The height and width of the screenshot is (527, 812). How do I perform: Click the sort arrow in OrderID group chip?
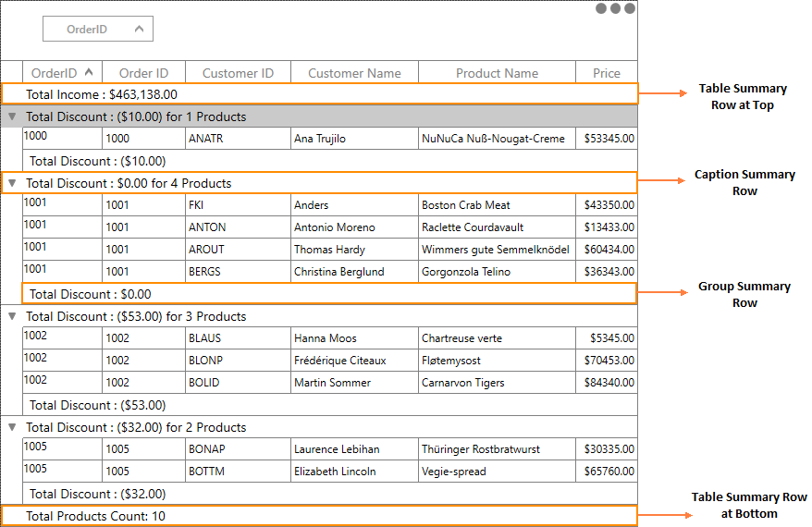click(x=139, y=29)
